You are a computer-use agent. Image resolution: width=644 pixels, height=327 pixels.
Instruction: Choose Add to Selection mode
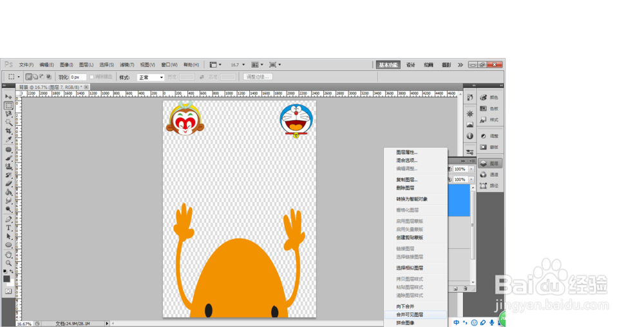(35, 77)
